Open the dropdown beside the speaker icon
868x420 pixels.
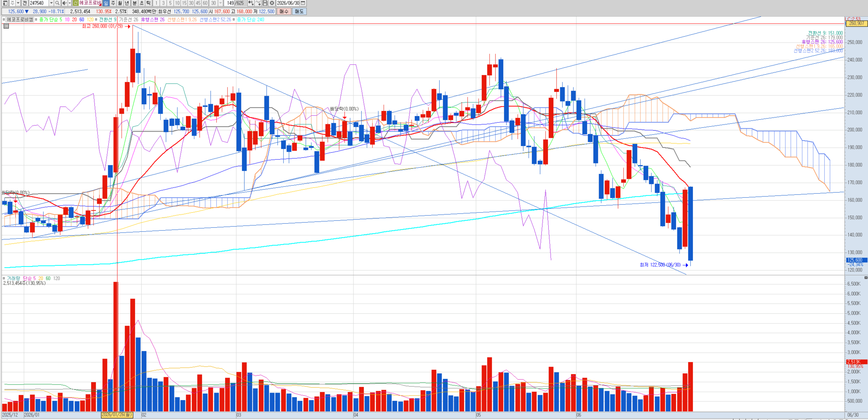pyautogui.click(x=69, y=3)
